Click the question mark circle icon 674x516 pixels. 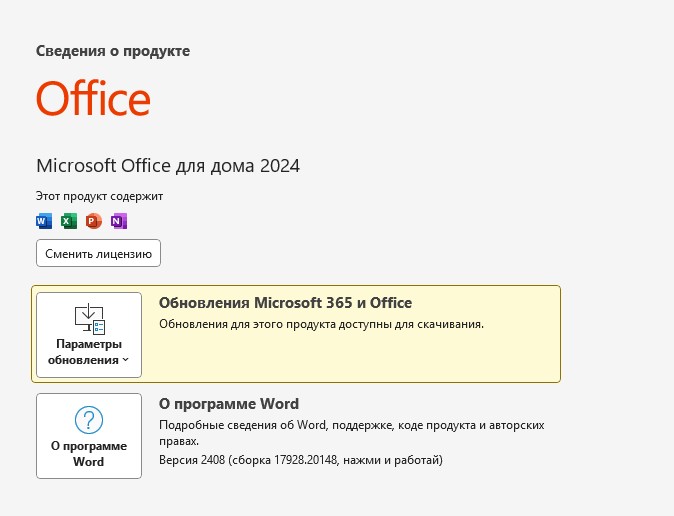click(x=89, y=420)
